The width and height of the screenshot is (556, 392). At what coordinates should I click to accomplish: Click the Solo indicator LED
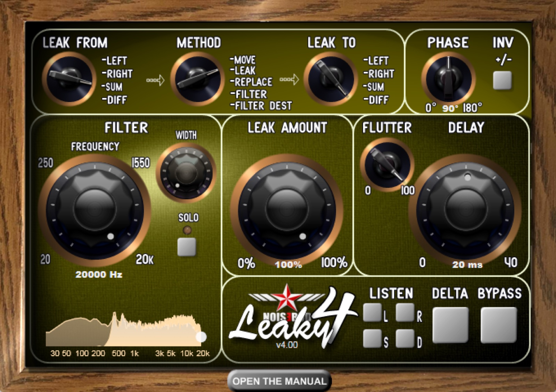coord(187,230)
